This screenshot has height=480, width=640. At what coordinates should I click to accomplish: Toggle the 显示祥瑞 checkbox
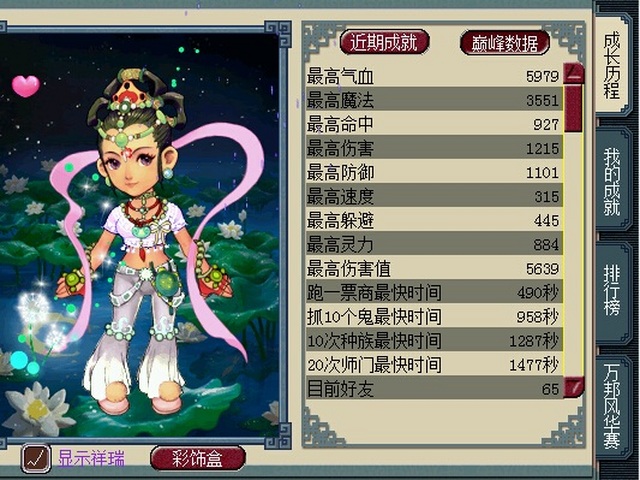click(x=36, y=459)
